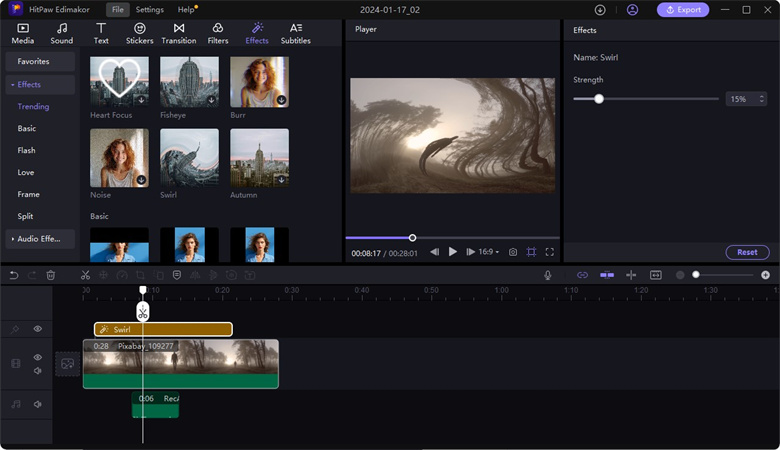Choose the Fisheye effect thumbnail

189,82
